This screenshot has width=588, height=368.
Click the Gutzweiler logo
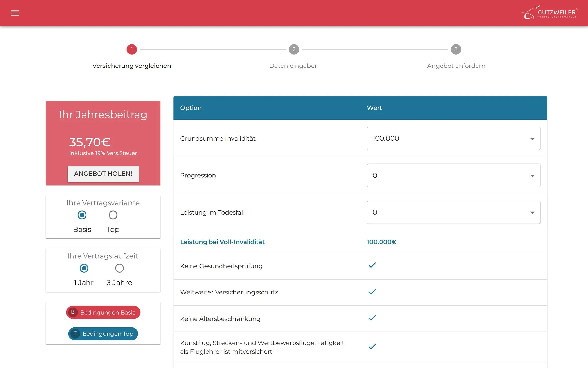(x=550, y=13)
